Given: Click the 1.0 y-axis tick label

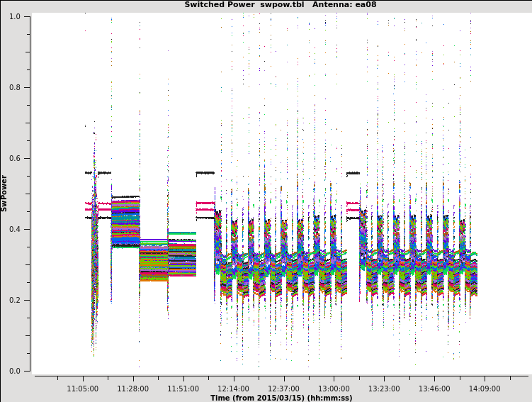Looking at the screenshot, I should [14, 16].
